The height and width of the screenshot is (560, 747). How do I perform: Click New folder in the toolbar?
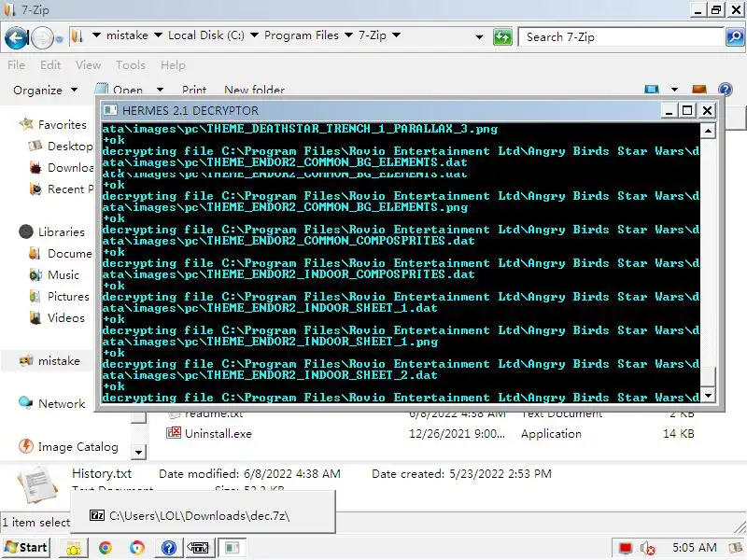coord(254,90)
